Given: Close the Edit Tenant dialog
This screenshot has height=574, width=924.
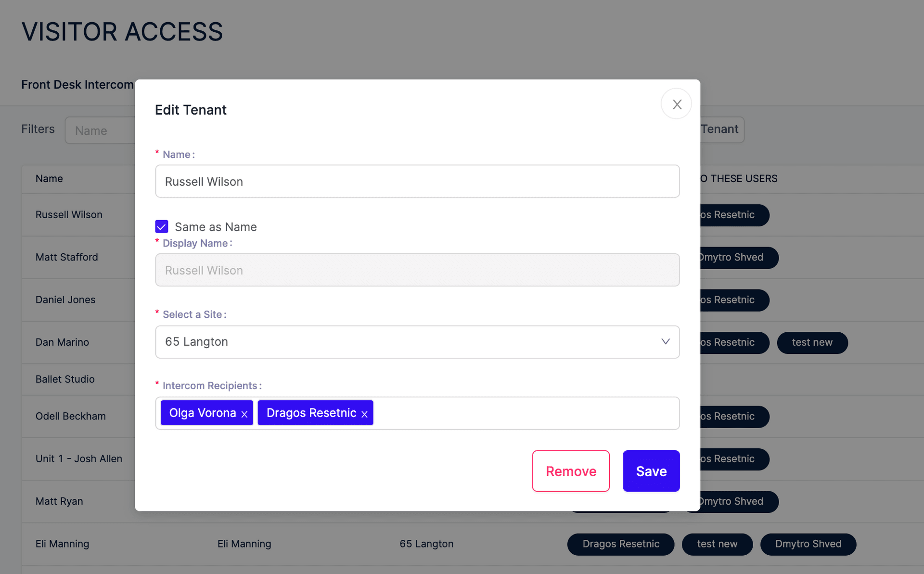Looking at the screenshot, I should [676, 104].
